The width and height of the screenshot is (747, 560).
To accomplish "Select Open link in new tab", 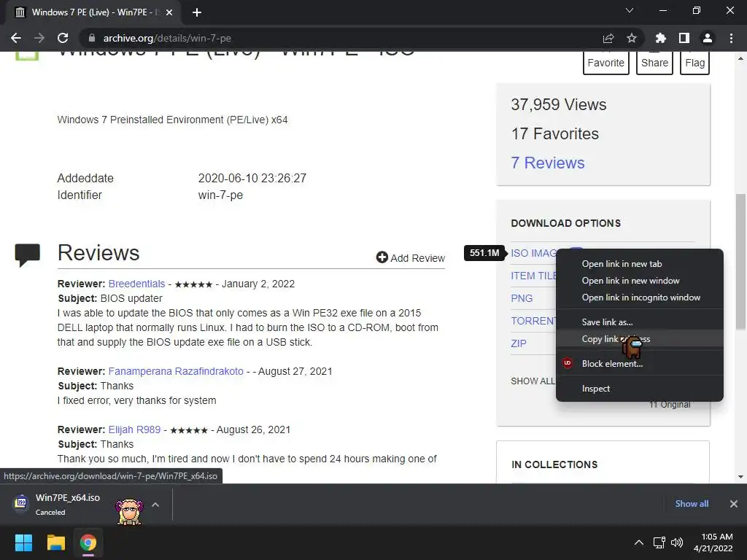I will click(x=639, y=264).
